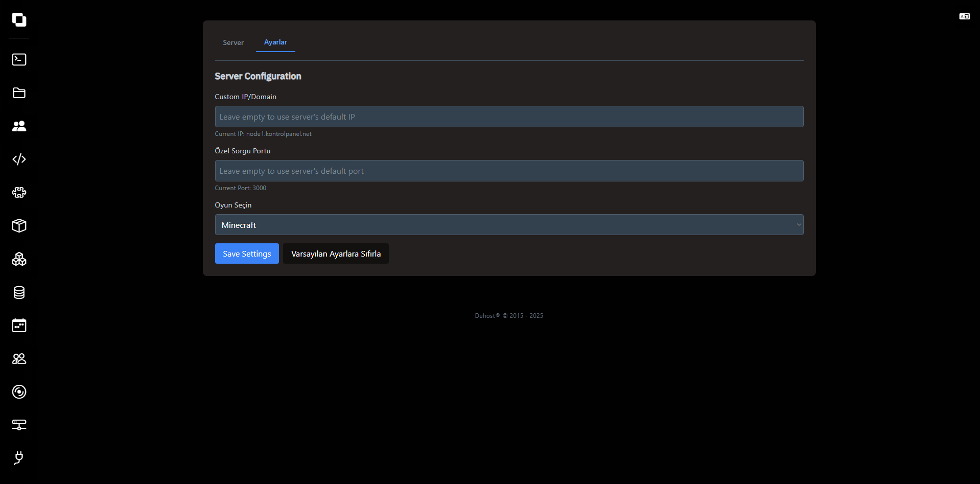
Task: Click the stacked-squares logo icon in sidebar
Action: point(19,20)
